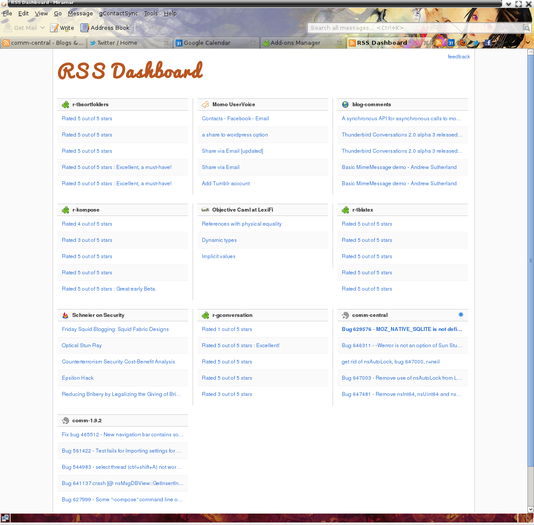The height and width of the screenshot is (525, 534).
Task: Click the Facebook shortcut icon
Action: click(x=488, y=43)
